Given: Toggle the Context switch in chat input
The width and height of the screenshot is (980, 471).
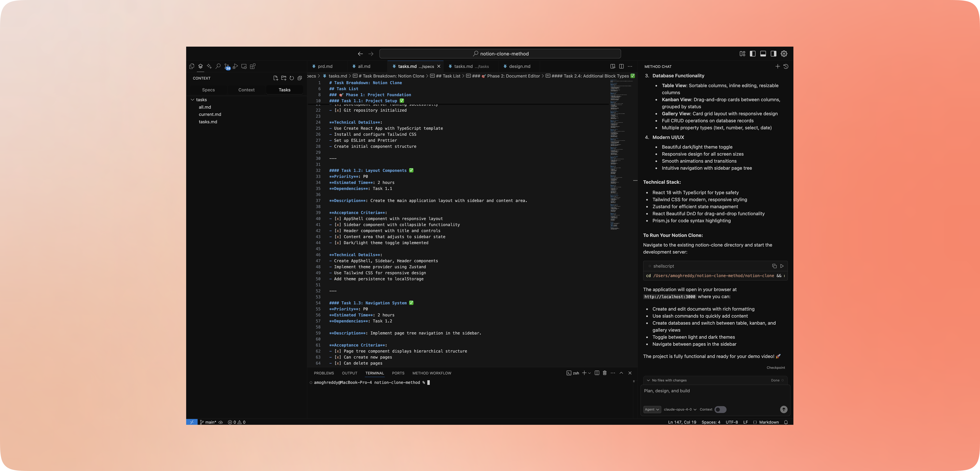Looking at the screenshot, I should point(720,409).
